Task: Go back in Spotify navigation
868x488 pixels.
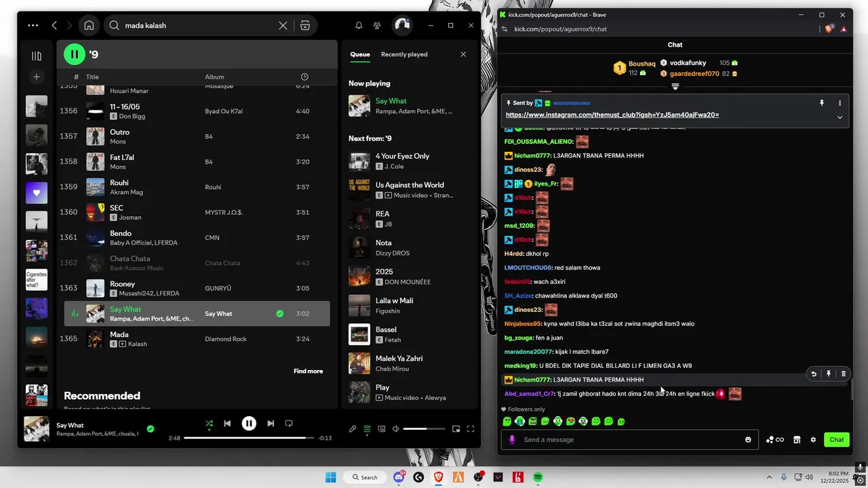Action: 54,26
